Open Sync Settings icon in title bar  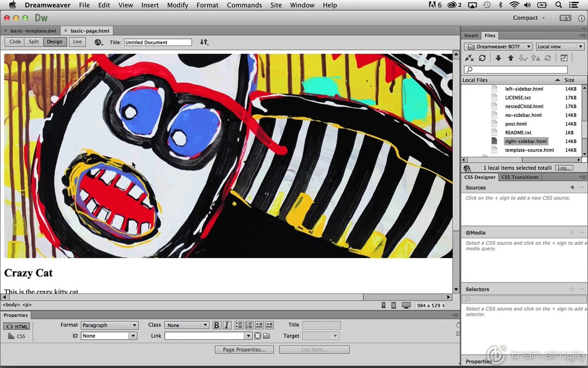point(565,18)
